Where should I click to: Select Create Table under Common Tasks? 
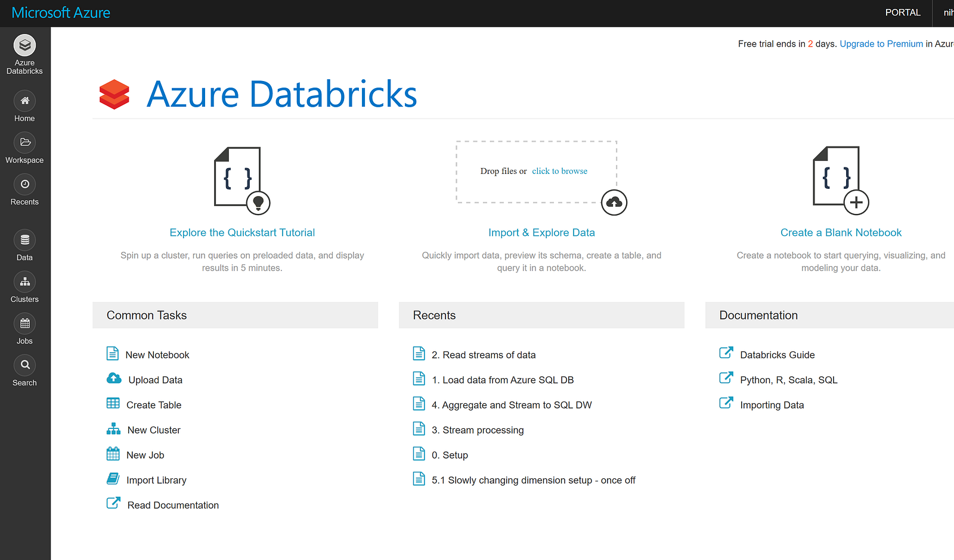[x=154, y=405]
